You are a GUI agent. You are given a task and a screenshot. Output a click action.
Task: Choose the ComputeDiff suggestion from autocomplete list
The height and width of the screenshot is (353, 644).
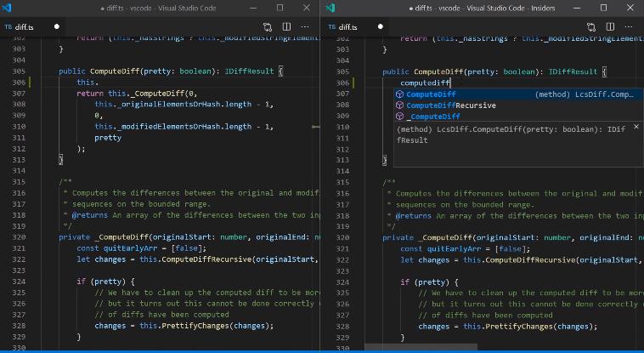[430, 94]
